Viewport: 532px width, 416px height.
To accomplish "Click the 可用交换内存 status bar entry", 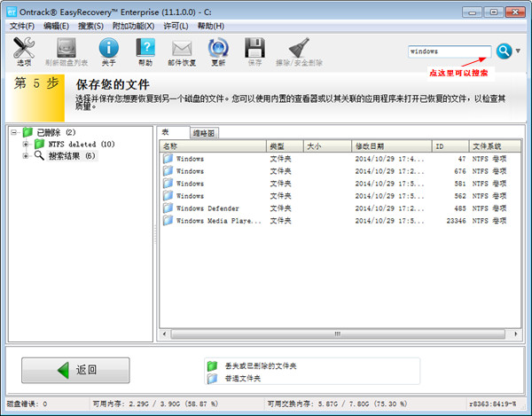I will pos(337,404).
